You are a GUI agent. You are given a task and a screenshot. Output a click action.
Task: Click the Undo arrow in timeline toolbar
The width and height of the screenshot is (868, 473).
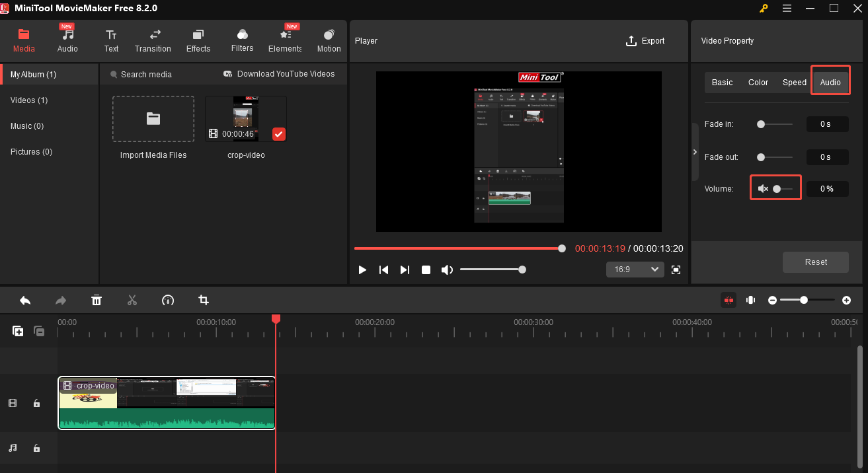pyautogui.click(x=25, y=300)
